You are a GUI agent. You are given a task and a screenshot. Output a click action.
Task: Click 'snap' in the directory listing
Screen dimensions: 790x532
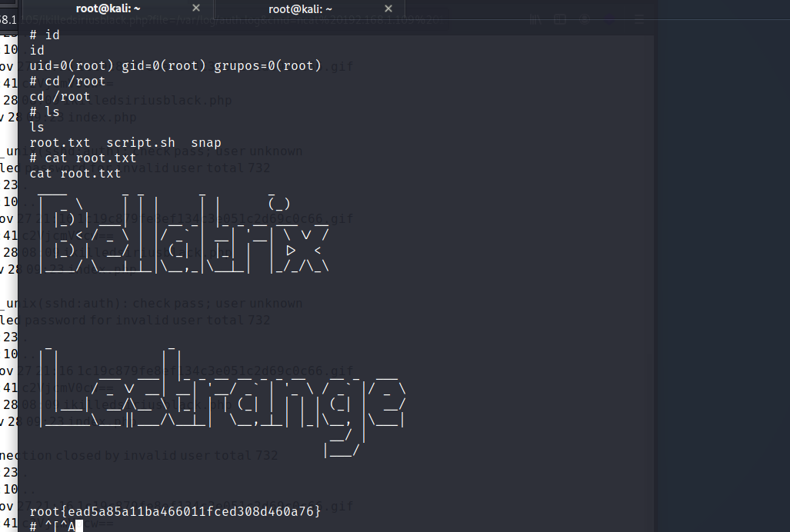(x=206, y=143)
